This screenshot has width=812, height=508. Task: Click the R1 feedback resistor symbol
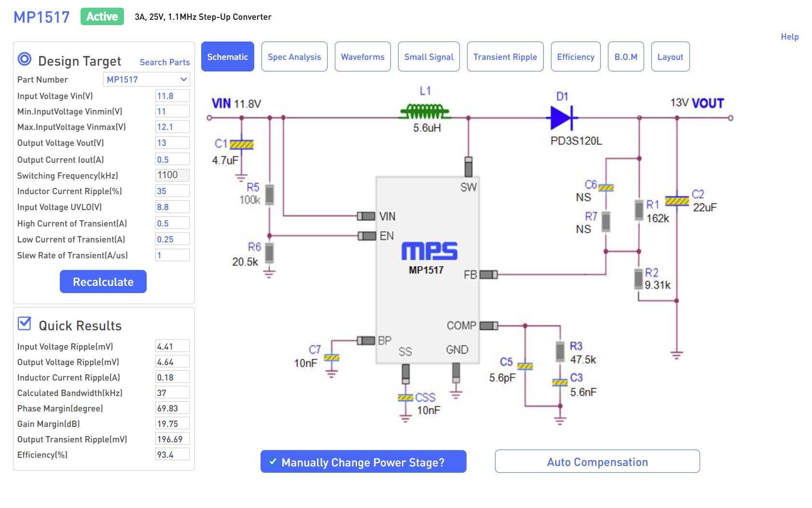coord(639,210)
